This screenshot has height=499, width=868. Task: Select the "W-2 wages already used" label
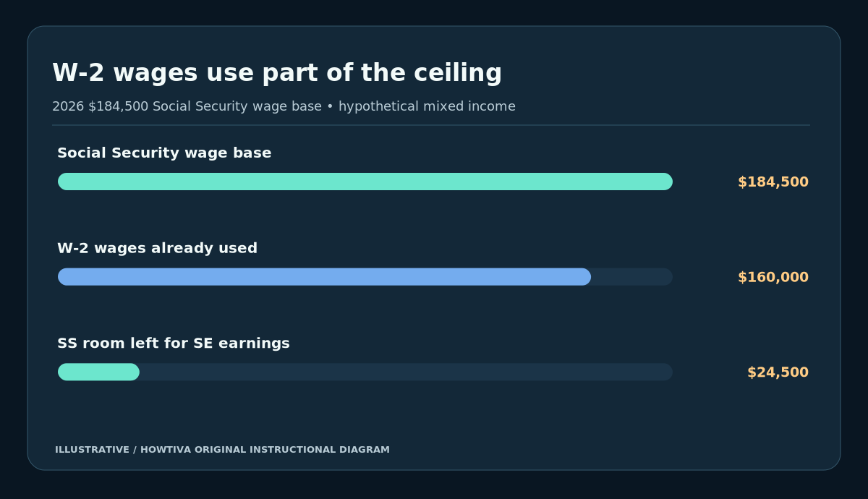[x=157, y=249]
